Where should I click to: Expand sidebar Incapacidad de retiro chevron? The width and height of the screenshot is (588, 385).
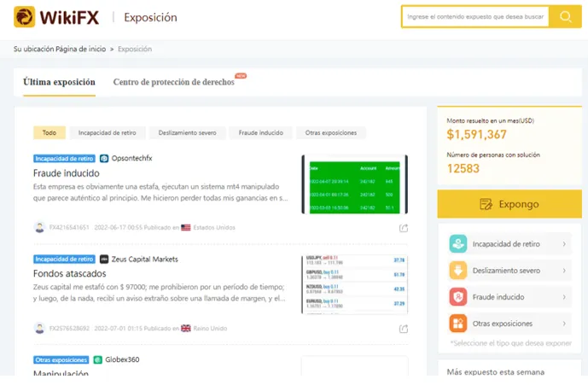(x=564, y=244)
